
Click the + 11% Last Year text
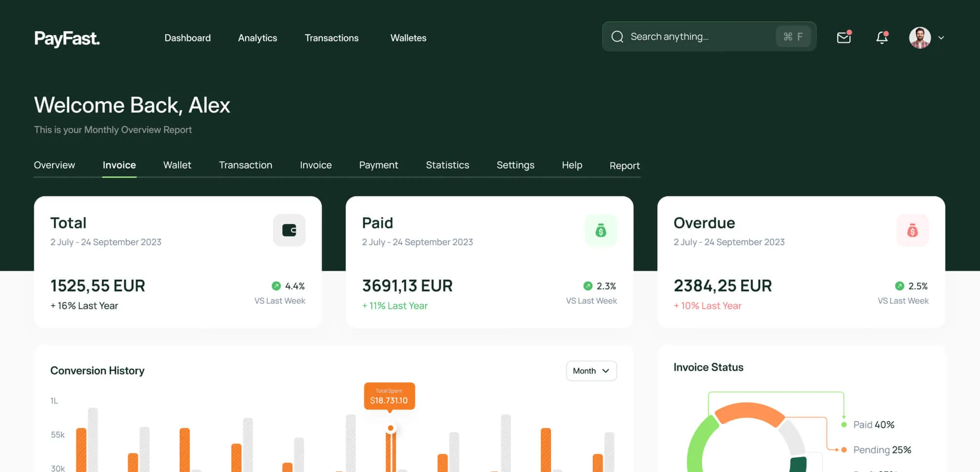coord(394,306)
